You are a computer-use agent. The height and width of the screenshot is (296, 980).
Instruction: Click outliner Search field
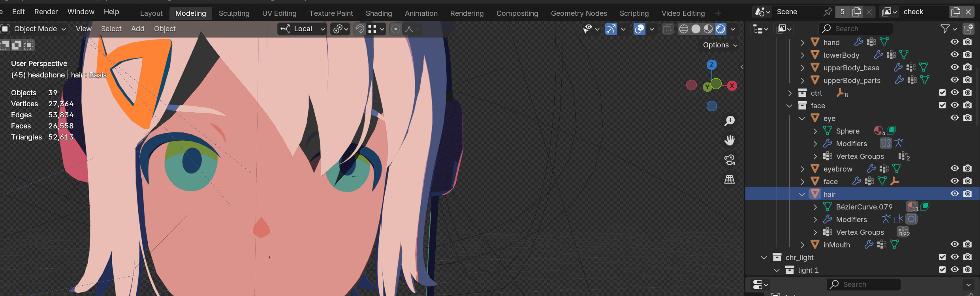click(856, 29)
